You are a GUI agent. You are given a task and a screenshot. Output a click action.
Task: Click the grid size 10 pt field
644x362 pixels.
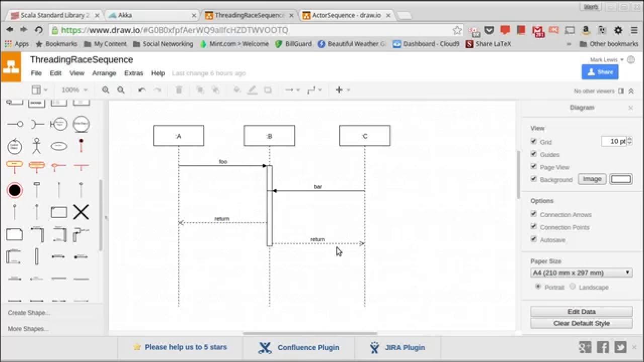tap(613, 141)
